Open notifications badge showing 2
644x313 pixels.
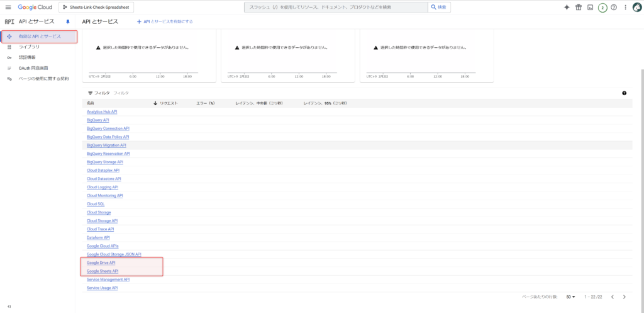tap(602, 8)
